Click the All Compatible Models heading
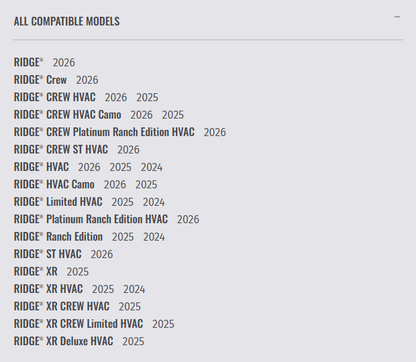This screenshot has width=416, height=362. [67, 21]
